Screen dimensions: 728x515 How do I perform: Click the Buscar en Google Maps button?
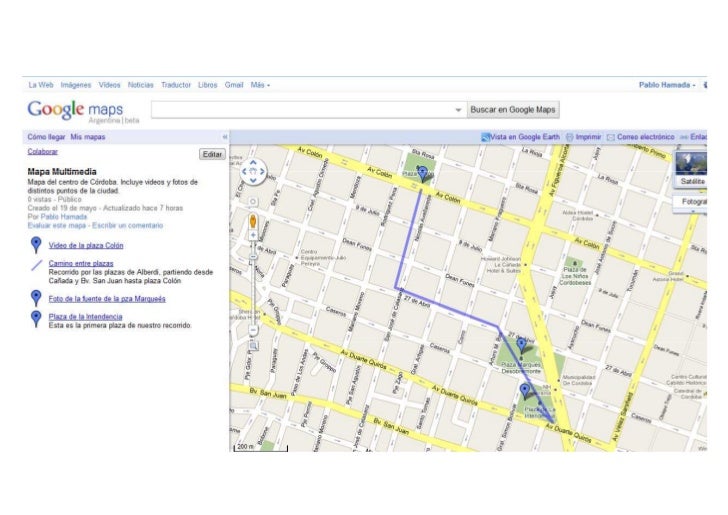click(513, 110)
